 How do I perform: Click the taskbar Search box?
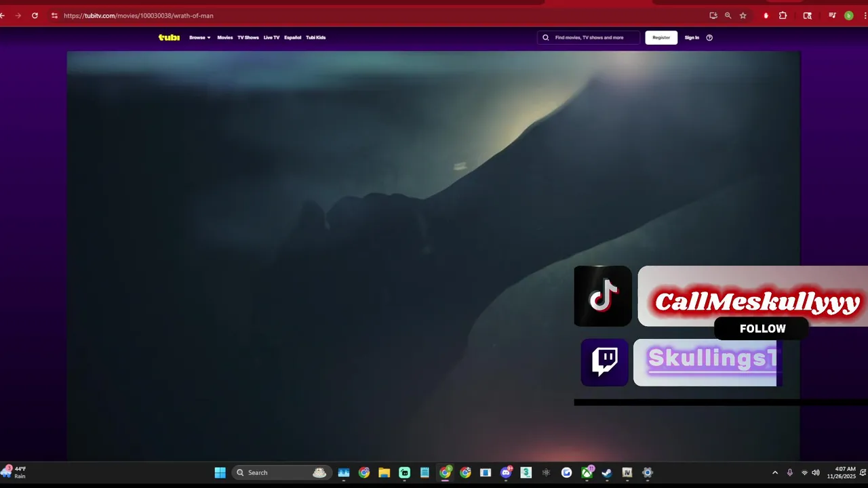pyautogui.click(x=281, y=472)
